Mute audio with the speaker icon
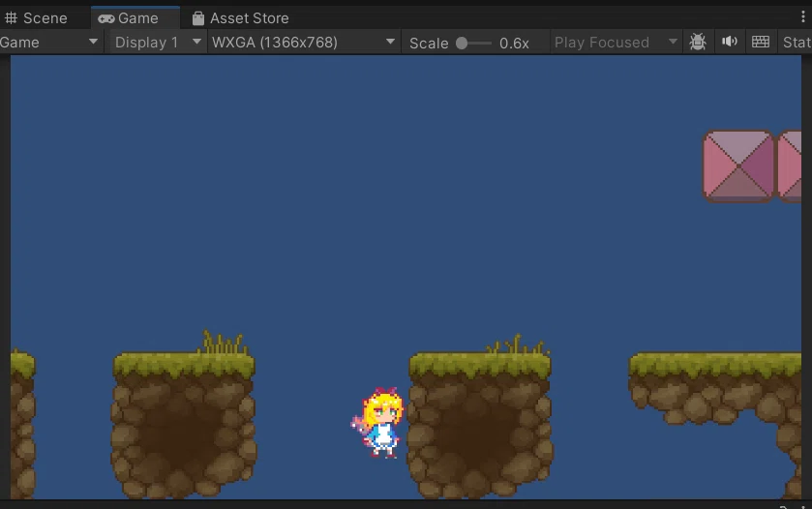 (729, 42)
